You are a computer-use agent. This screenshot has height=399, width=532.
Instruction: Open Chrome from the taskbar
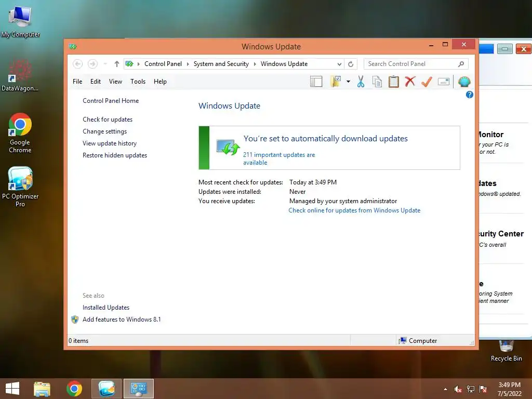(x=74, y=389)
